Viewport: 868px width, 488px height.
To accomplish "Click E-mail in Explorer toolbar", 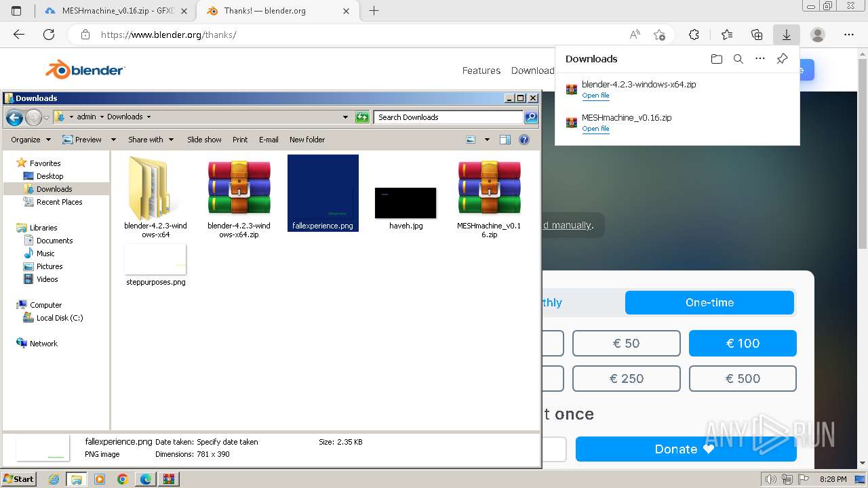I will point(269,140).
